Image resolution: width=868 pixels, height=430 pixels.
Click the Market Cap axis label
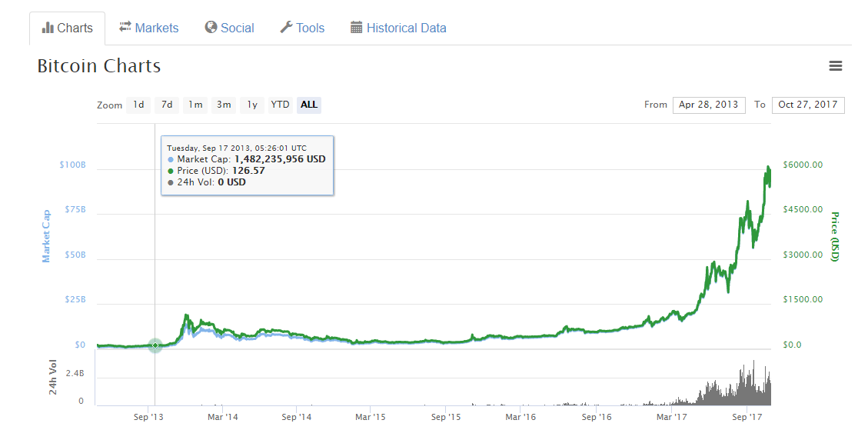[46, 236]
